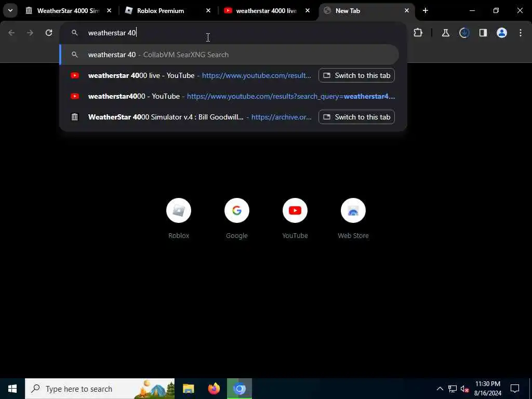Click the taskbar search highlight campfire image
This screenshot has height=399, width=532.
[x=155, y=389]
